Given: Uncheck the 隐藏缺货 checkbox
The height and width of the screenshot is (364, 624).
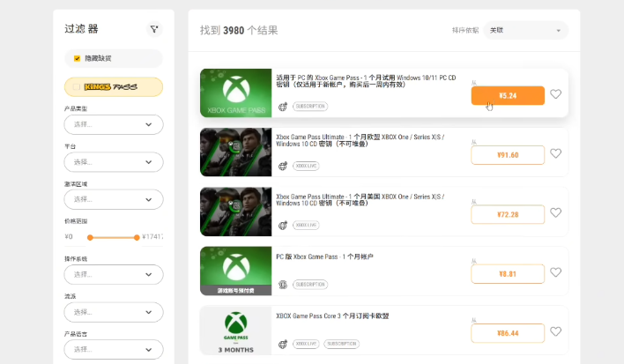Looking at the screenshot, I should (x=78, y=58).
